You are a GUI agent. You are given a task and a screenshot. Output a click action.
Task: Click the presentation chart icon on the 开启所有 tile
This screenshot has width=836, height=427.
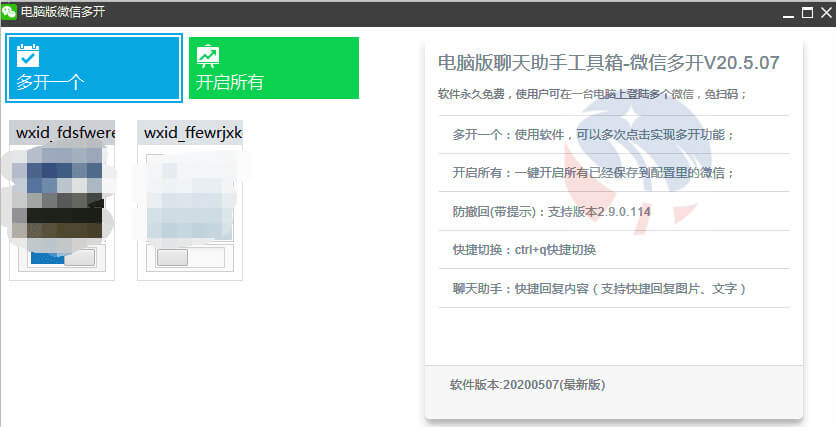pyautogui.click(x=208, y=54)
